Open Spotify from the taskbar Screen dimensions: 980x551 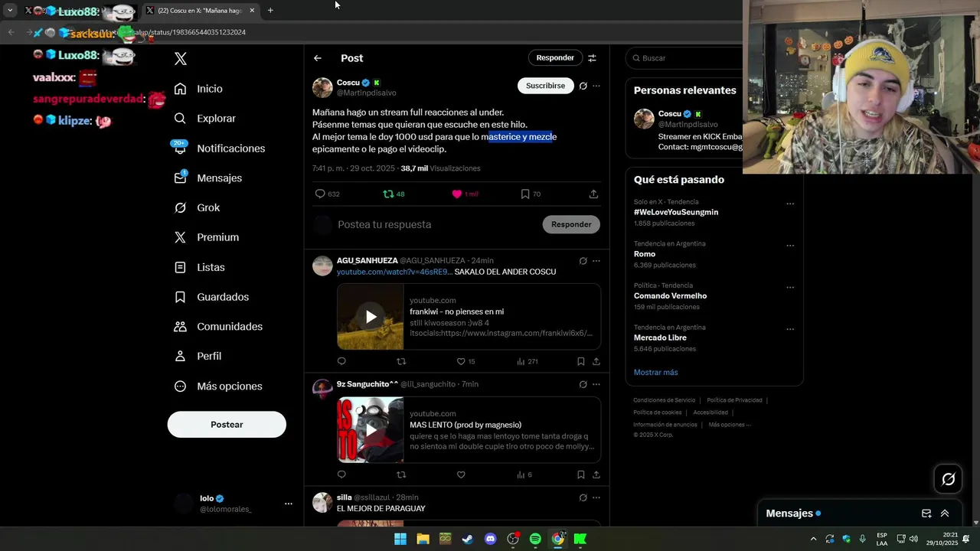coord(535,540)
